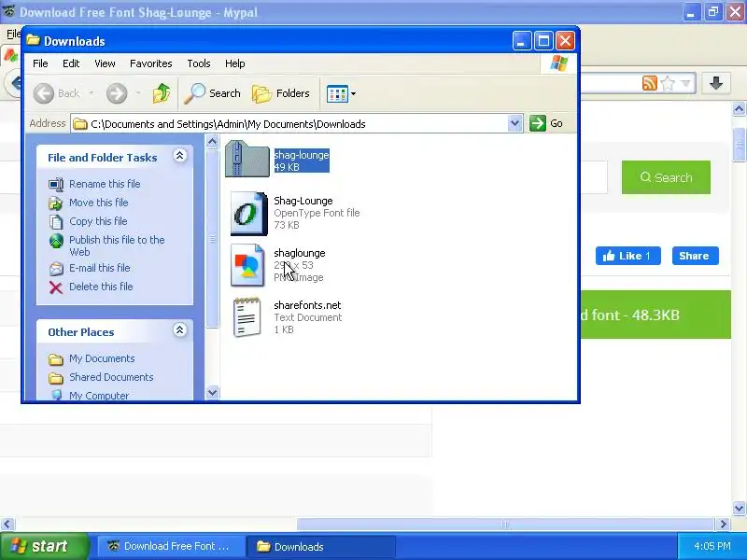Open My Documents in Other Places
The width and height of the screenshot is (747, 560).
pos(102,358)
